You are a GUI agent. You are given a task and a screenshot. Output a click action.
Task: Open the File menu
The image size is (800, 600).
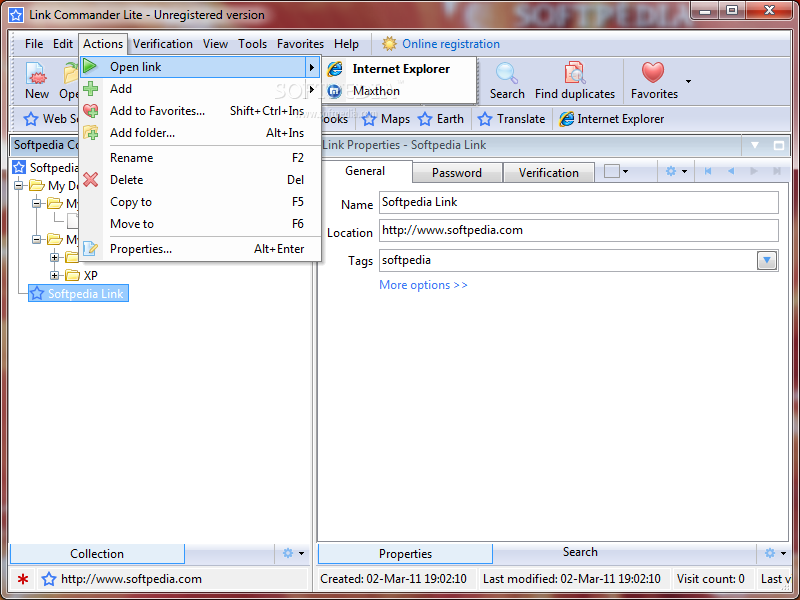pyautogui.click(x=34, y=44)
